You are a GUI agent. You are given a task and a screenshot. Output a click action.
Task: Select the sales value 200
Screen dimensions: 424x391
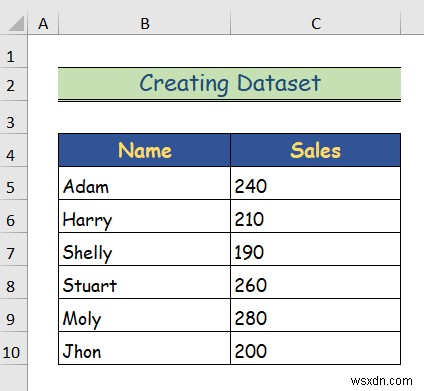[x=316, y=348]
